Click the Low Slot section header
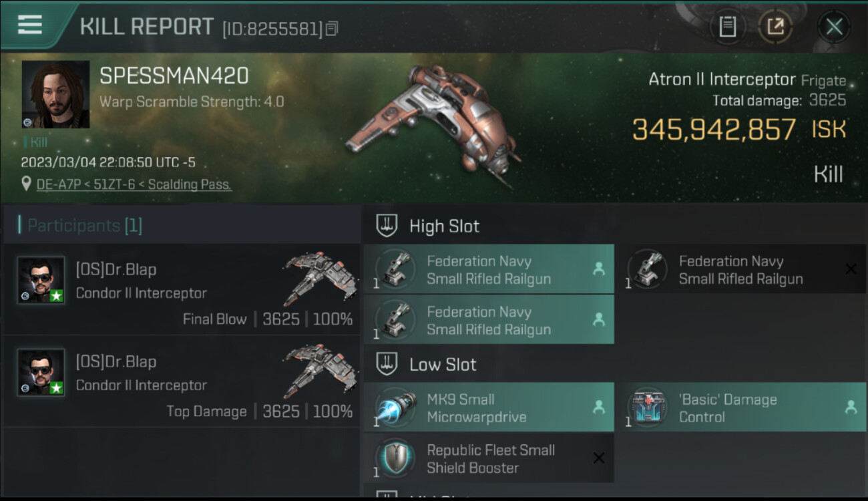This screenshot has height=501, width=868. click(x=427, y=365)
